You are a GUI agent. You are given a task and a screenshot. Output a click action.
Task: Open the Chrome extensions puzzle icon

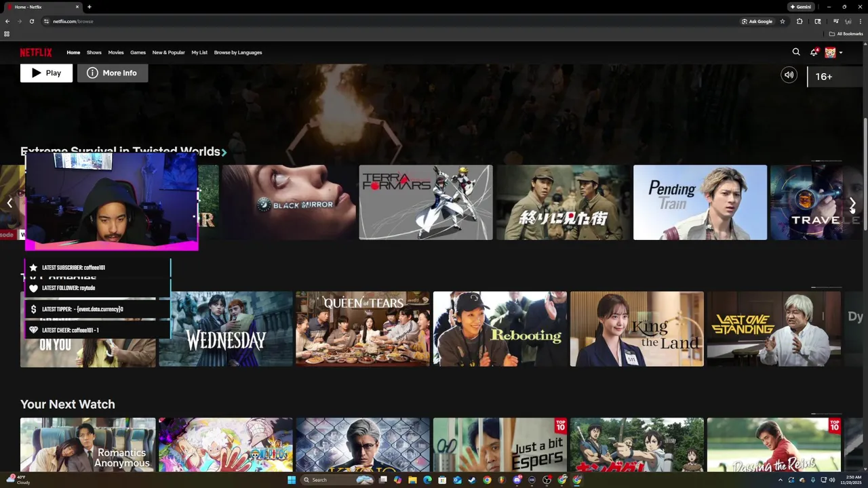point(800,21)
